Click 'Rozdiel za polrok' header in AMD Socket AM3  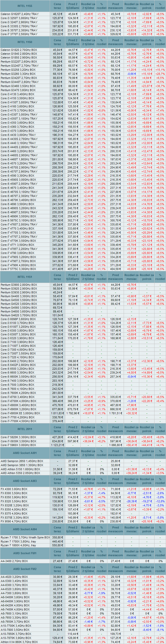point(147,481)
